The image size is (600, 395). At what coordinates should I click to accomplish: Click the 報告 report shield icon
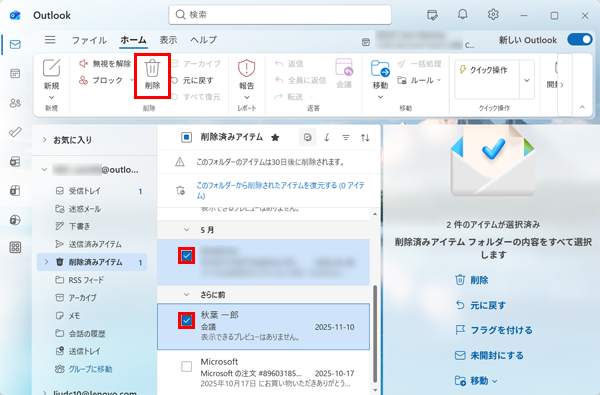pyautogui.click(x=246, y=68)
